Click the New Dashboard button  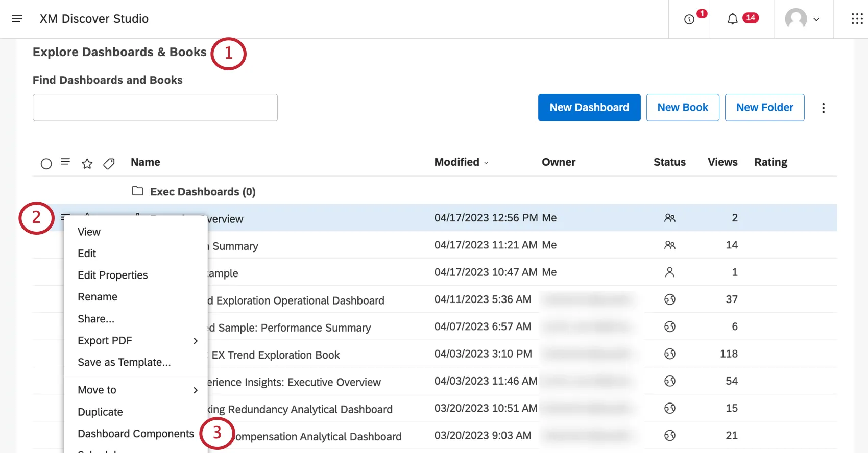pos(589,108)
